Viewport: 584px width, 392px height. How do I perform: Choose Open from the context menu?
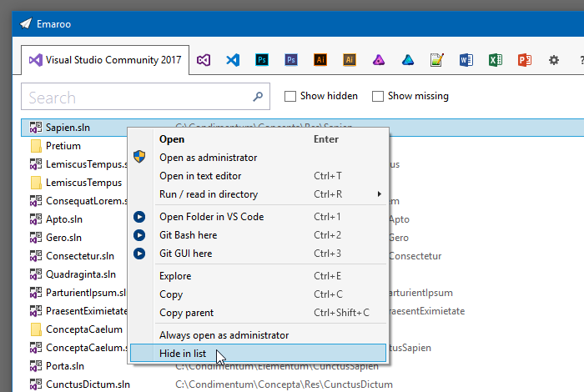[258, 139]
